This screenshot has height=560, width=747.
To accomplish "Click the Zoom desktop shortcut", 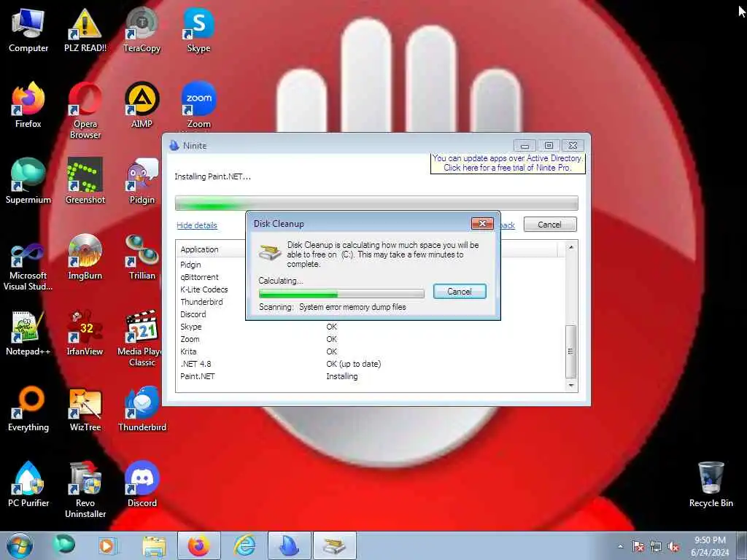I will pos(198,105).
